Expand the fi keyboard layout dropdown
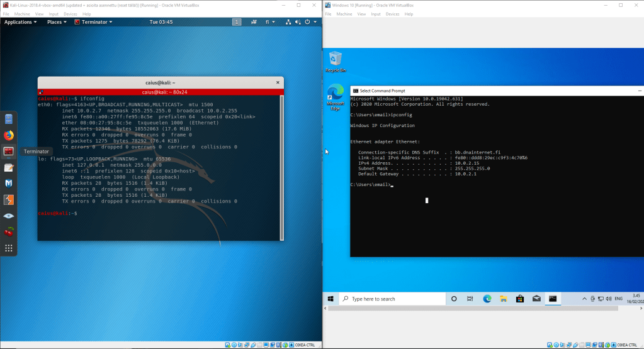The height and width of the screenshot is (349, 644). (x=270, y=22)
